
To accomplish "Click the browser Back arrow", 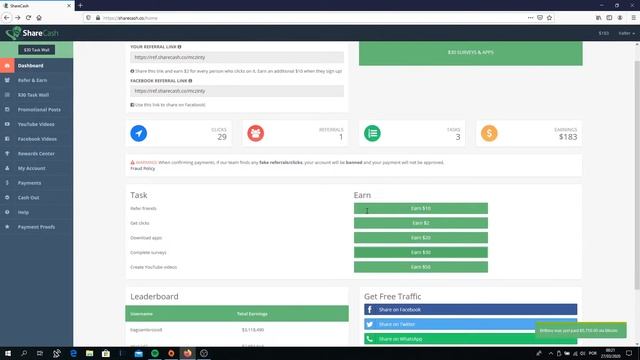I will click(7, 18).
